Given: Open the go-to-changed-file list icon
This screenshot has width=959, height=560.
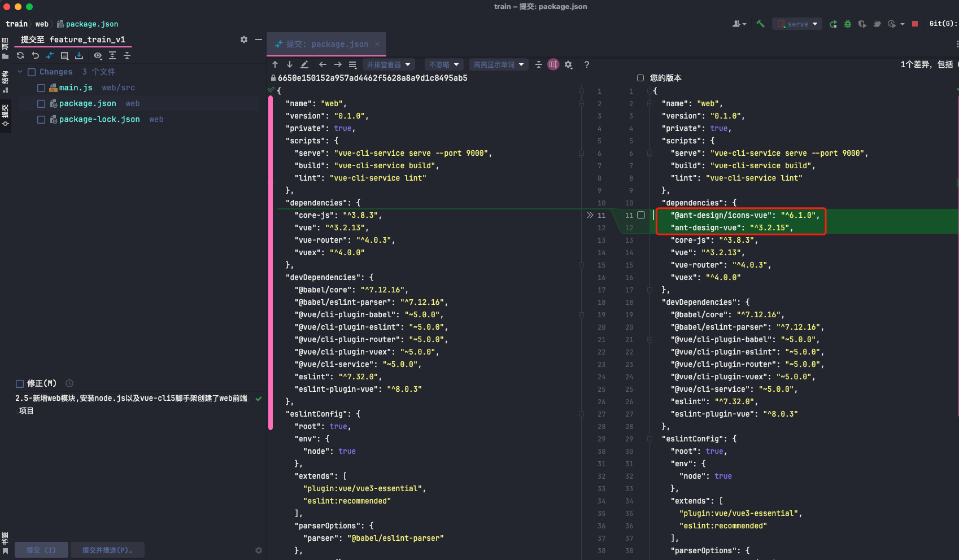Looking at the screenshot, I should [352, 64].
